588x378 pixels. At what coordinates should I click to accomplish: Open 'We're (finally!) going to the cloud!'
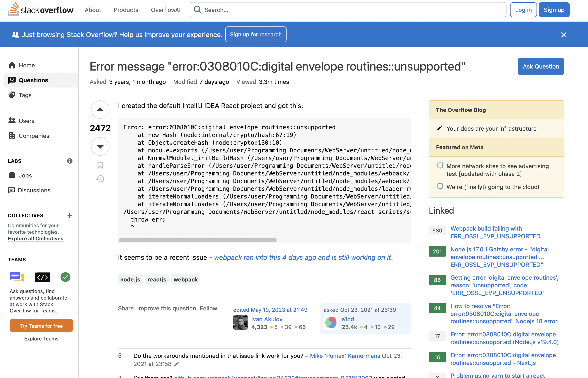[x=493, y=187]
